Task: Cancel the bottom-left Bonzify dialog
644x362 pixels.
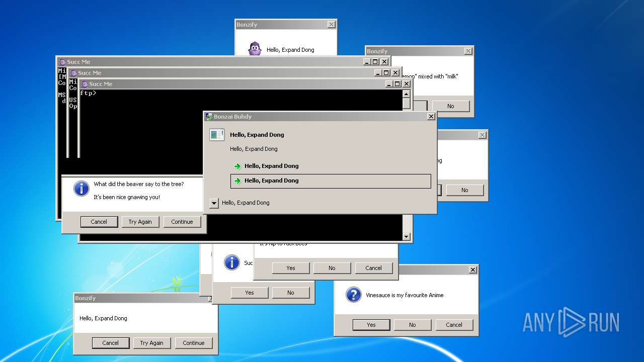Action: (111, 343)
